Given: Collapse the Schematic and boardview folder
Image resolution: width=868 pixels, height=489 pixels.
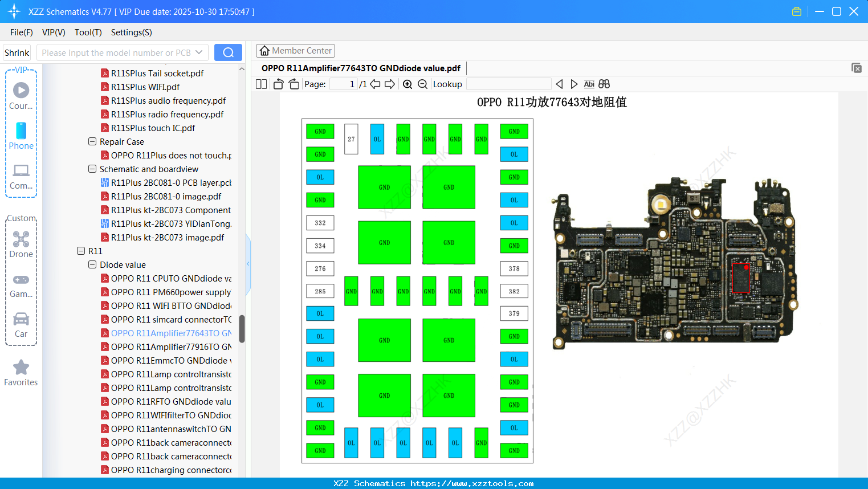Looking at the screenshot, I should tap(92, 169).
